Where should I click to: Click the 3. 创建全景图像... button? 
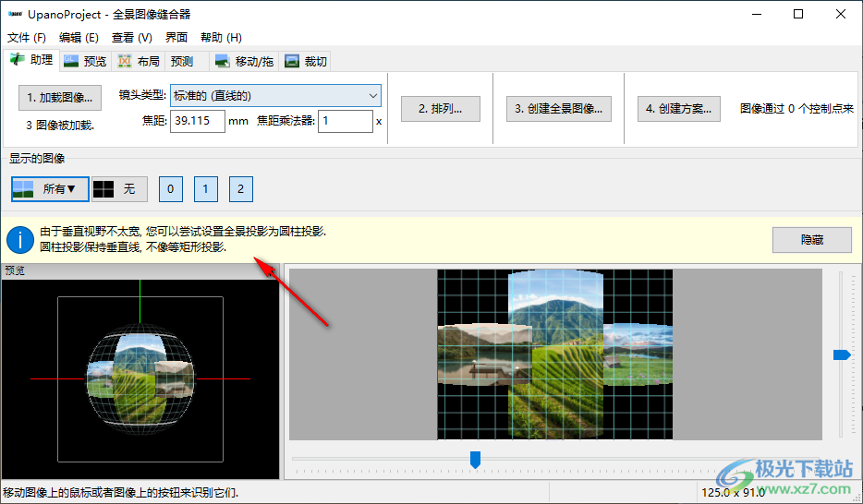[559, 109]
